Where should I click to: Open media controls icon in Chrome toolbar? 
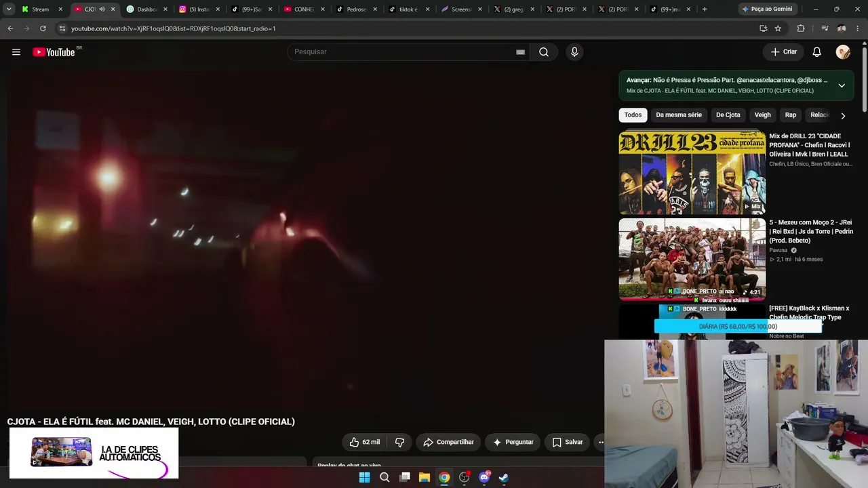[825, 28]
